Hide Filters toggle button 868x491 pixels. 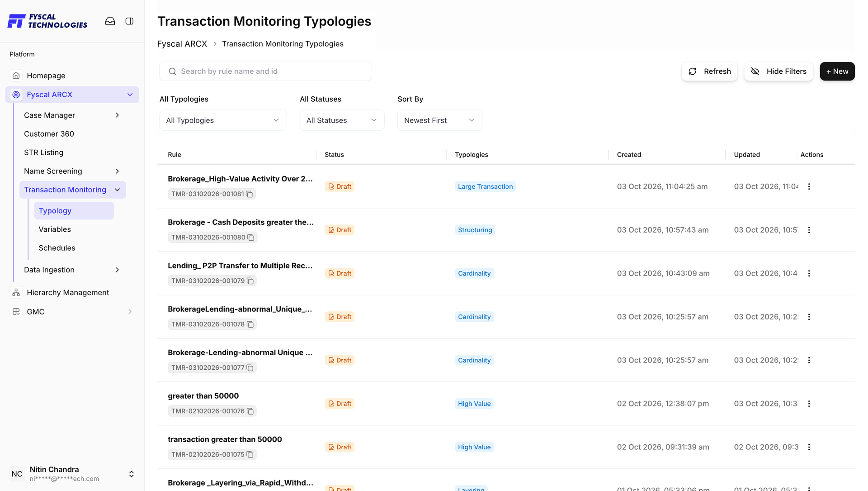778,72
